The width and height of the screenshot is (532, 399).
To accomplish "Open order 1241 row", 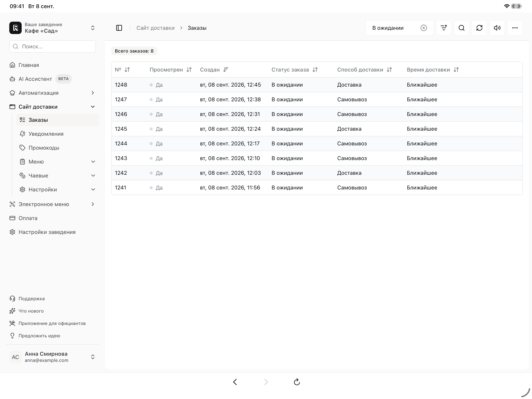I will click(x=317, y=188).
